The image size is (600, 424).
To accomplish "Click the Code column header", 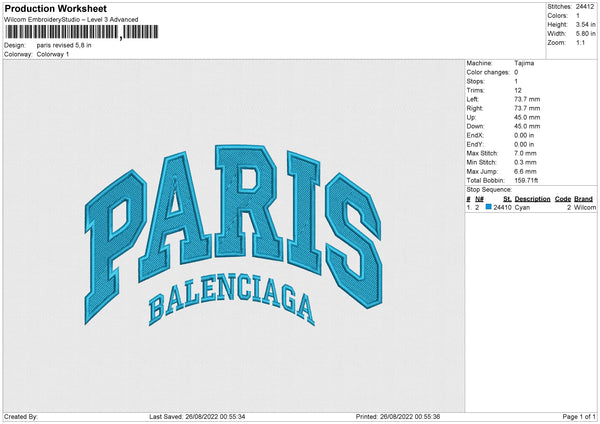I will [x=562, y=199].
